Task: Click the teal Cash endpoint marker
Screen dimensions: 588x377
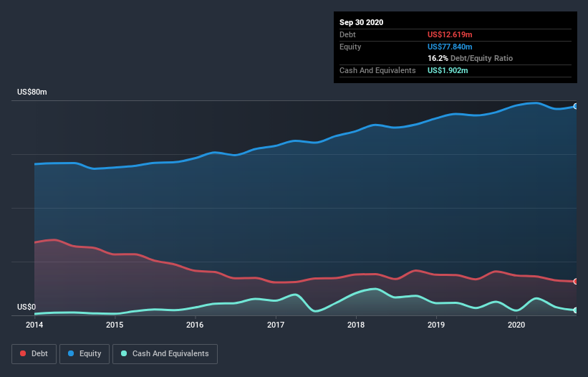Action: [x=576, y=310]
